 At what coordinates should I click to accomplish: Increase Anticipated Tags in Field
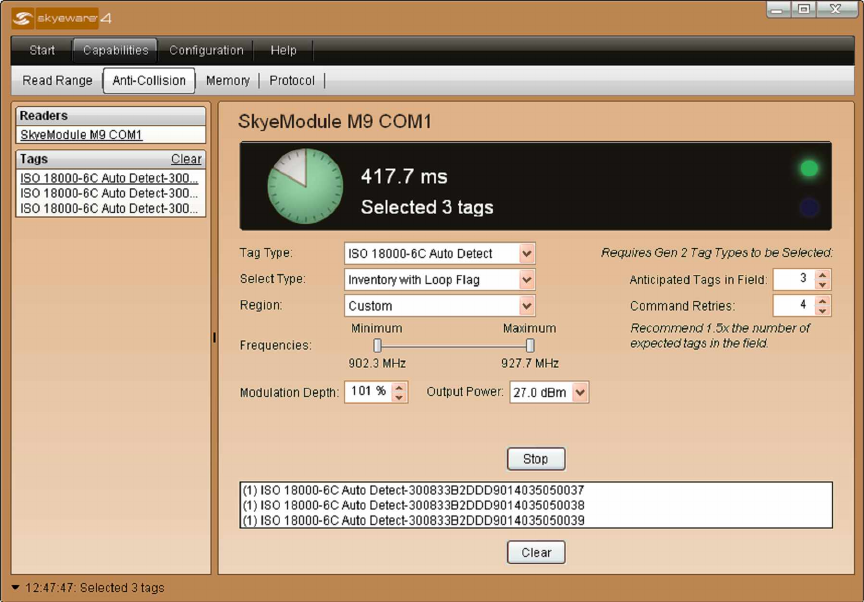823,274
